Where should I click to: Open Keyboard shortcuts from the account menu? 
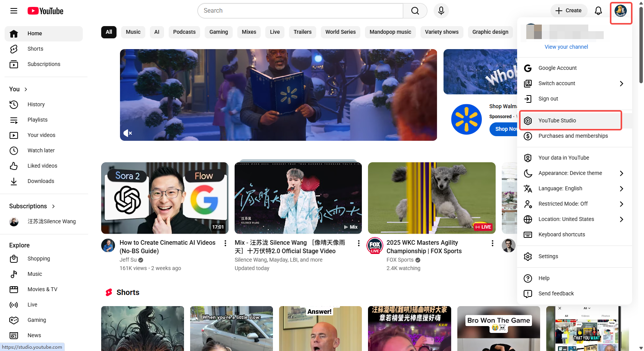pyautogui.click(x=561, y=234)
